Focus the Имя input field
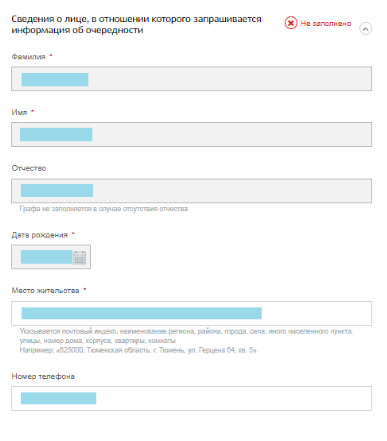387x441 pixels. (x=191, y=134)
